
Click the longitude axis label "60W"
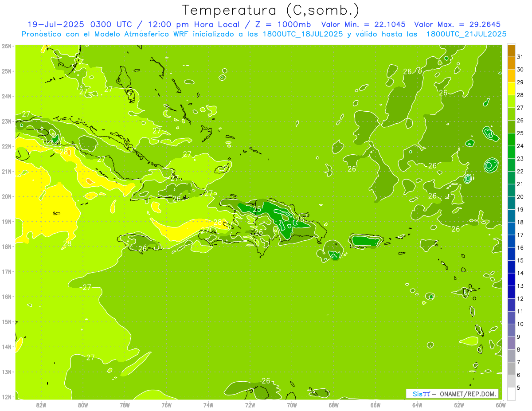tap(501, 405)
